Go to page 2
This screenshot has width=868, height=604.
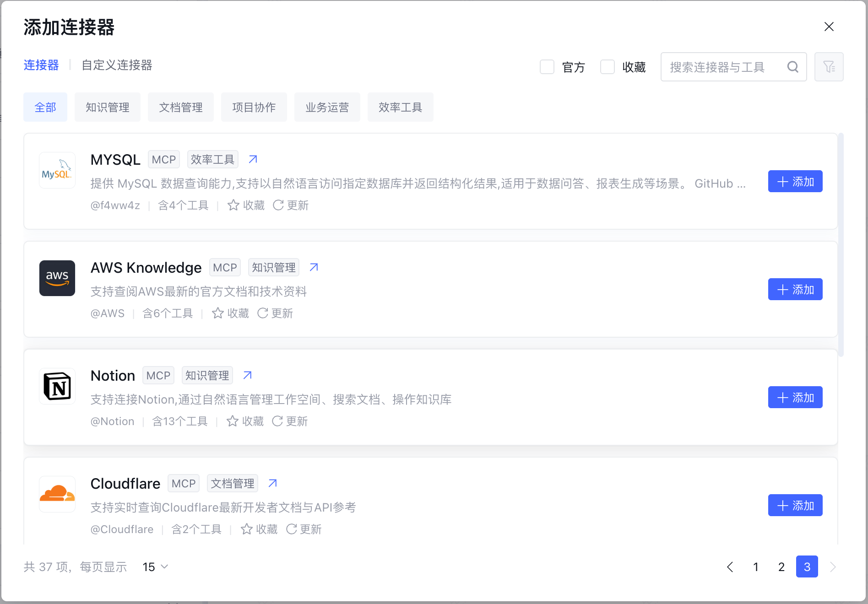coord(781,567)
